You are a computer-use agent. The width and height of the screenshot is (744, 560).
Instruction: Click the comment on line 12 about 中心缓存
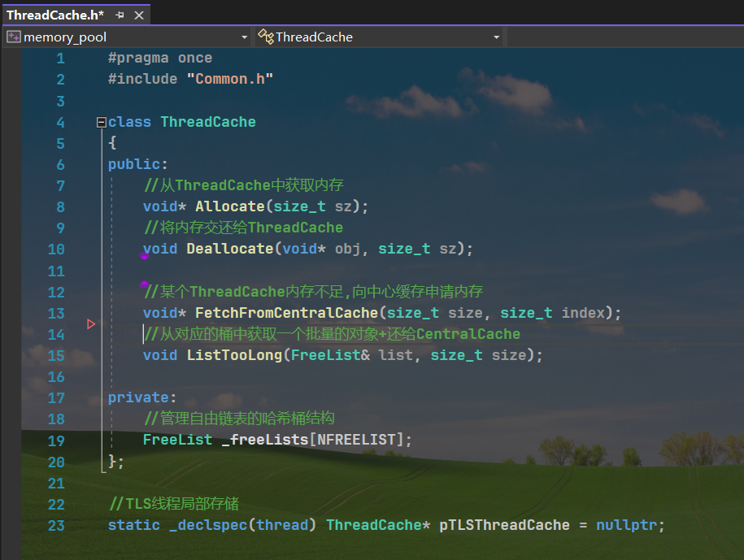[x=313, y=291]
